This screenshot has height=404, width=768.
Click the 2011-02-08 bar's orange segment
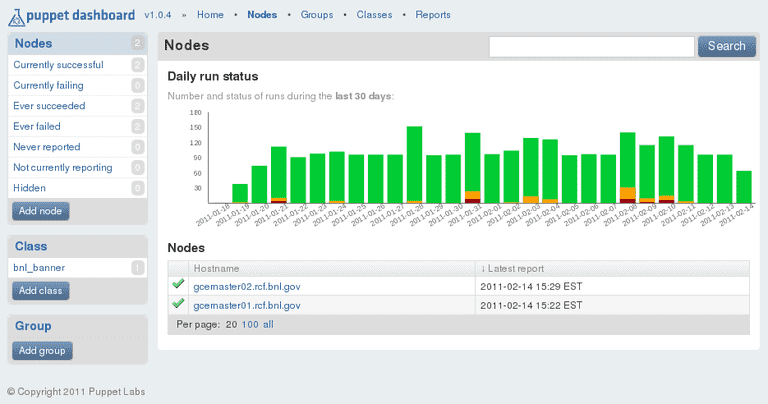click(627, 193)
